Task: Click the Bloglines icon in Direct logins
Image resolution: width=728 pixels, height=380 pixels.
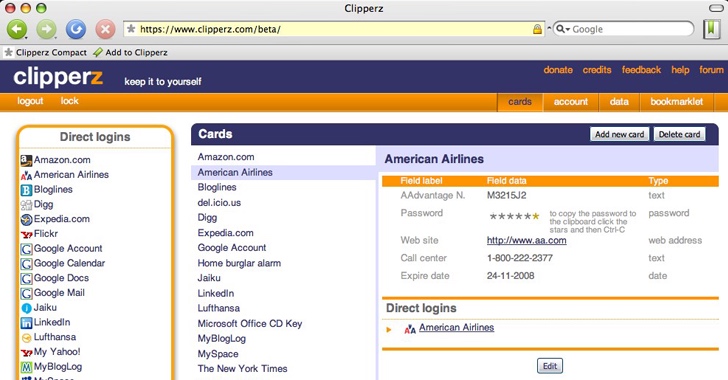Action: click(26, 190)
